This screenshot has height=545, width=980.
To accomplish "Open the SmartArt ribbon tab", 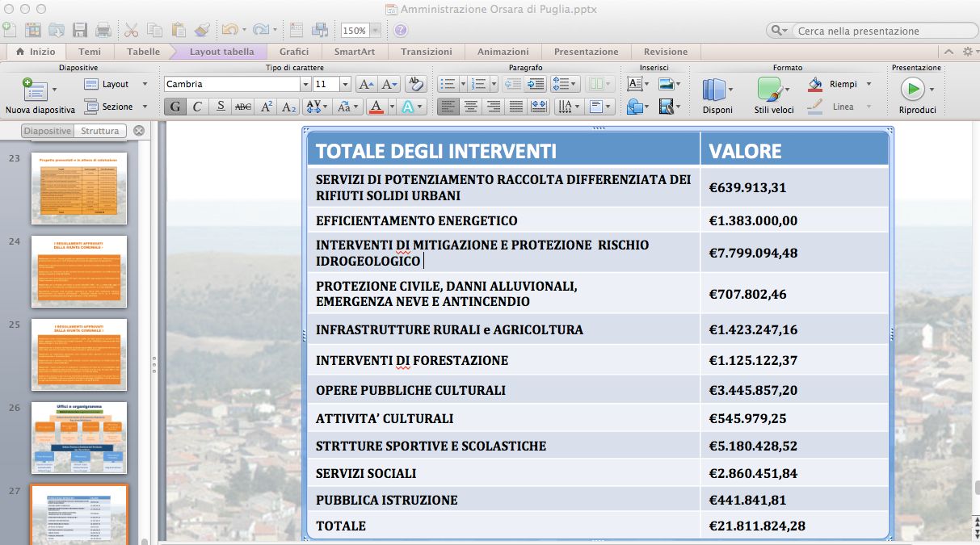I will pyautogui.click(x=355, y=52).
